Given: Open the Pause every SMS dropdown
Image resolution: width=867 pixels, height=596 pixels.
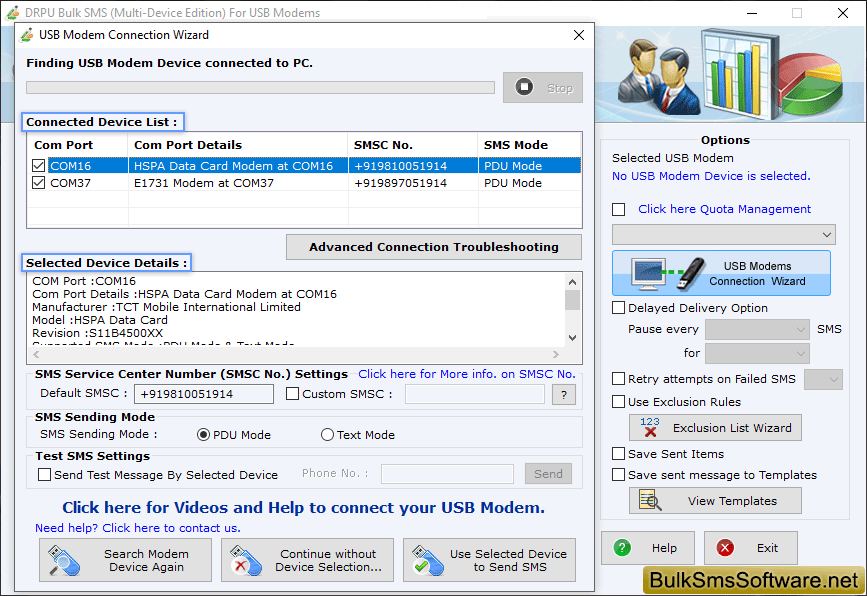Looking at the screenshot, I should (757, 330).
